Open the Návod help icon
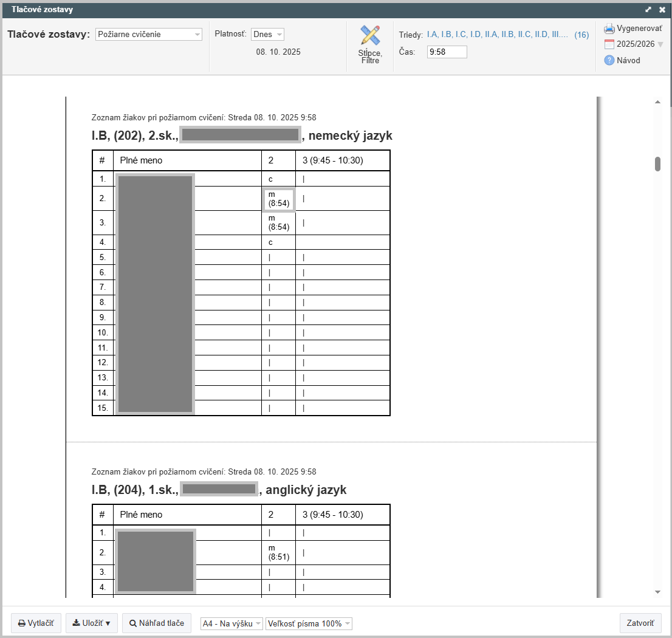Viewport: 672px width, 638px height. pyautogui.click(x=609, y=60)
